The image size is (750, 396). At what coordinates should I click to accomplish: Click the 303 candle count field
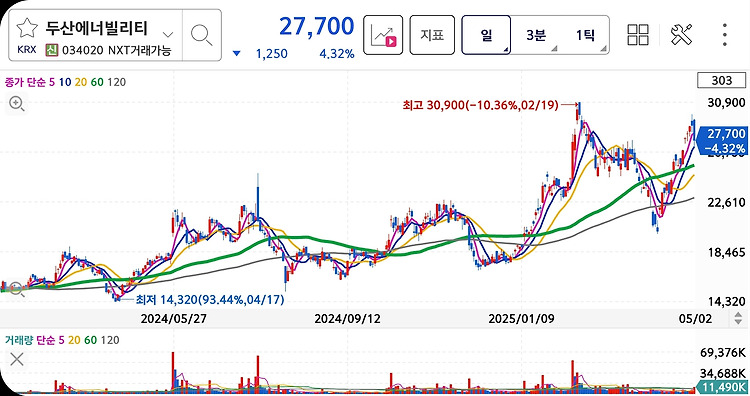[x=721, y=80]
